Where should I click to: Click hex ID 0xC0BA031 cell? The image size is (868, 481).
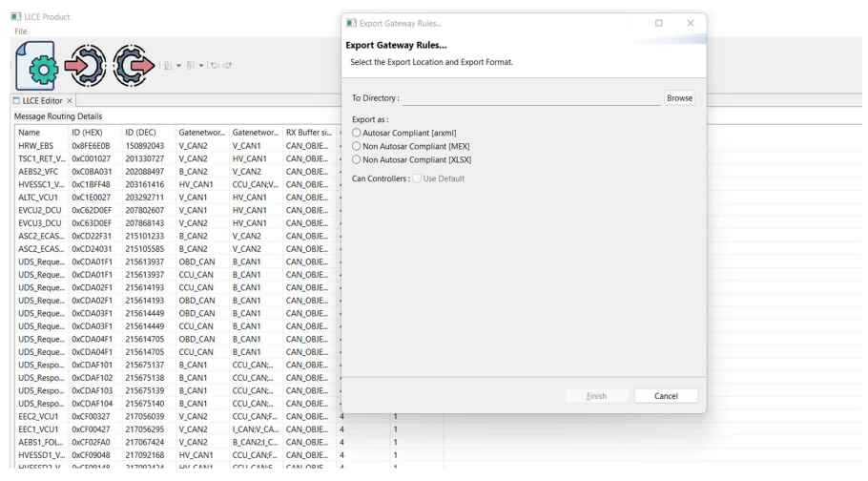pyautogui.click(x=92, y=172)
